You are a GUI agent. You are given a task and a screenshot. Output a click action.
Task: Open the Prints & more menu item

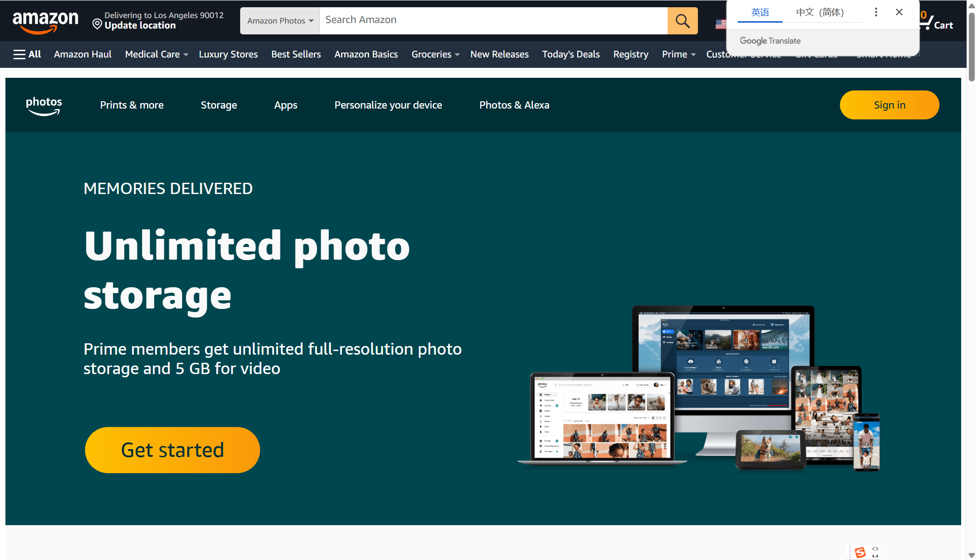pyautogui.click(x=132, y=105)
